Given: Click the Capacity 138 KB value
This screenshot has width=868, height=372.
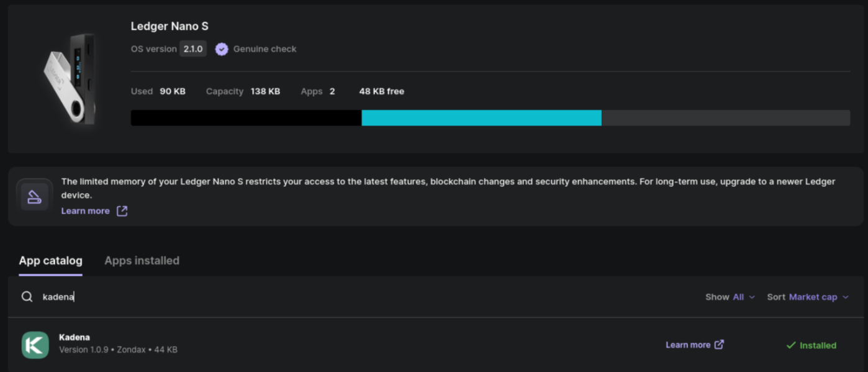Looking at the screenshot, I should click(x=265, y=91).
